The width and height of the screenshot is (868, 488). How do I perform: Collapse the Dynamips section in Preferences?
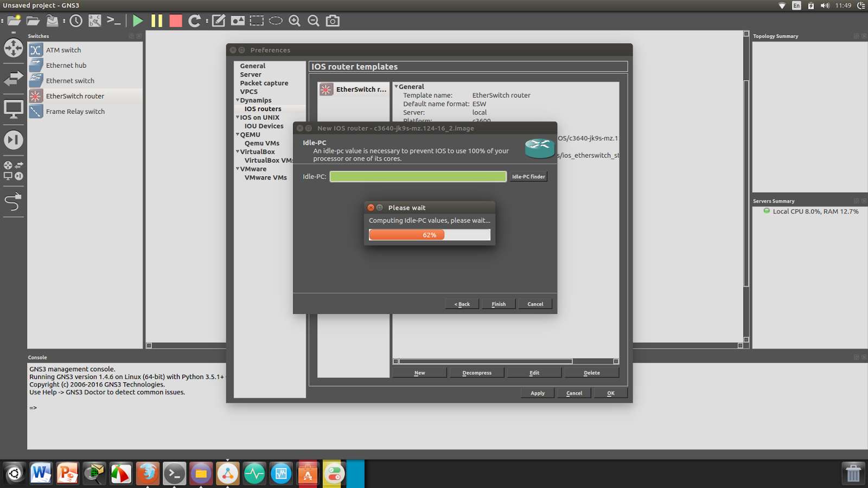238,100
